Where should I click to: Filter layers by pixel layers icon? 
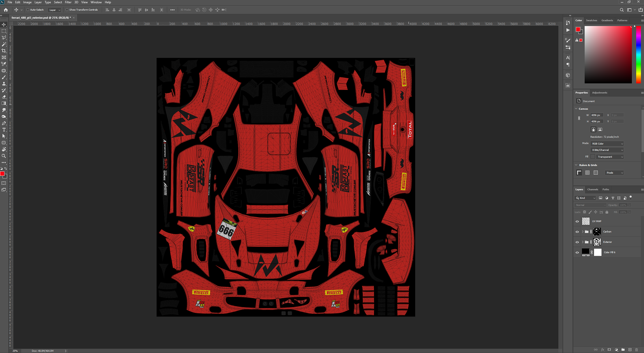coord(600,198)
